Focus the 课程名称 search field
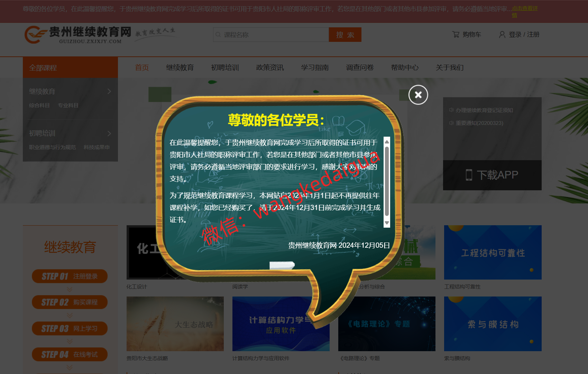Viewport: 588px width, 374px height. coord(271,35)
